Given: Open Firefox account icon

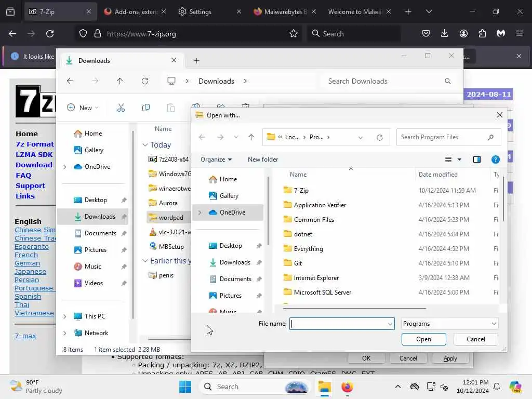Looking at the screenshot, I should 463,34.
